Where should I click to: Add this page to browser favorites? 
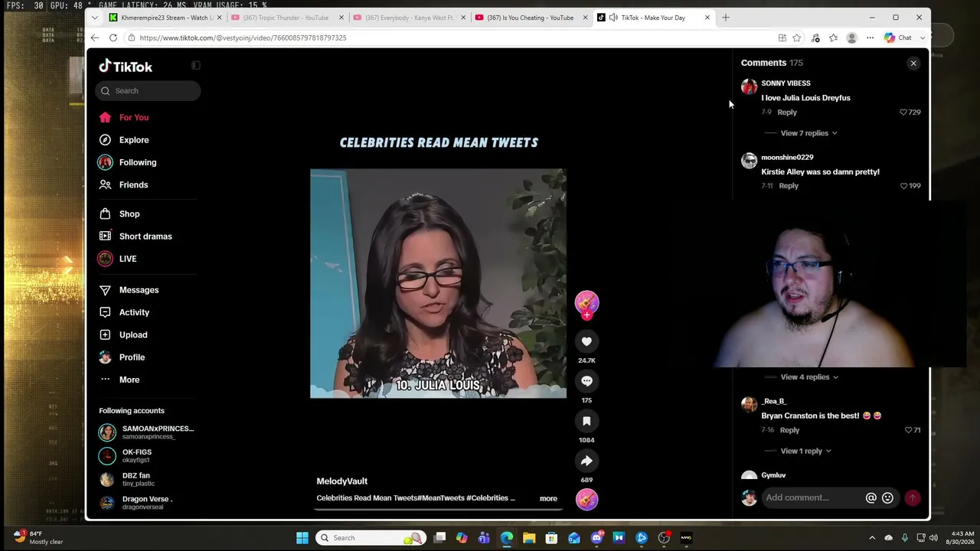coord(797,37)
